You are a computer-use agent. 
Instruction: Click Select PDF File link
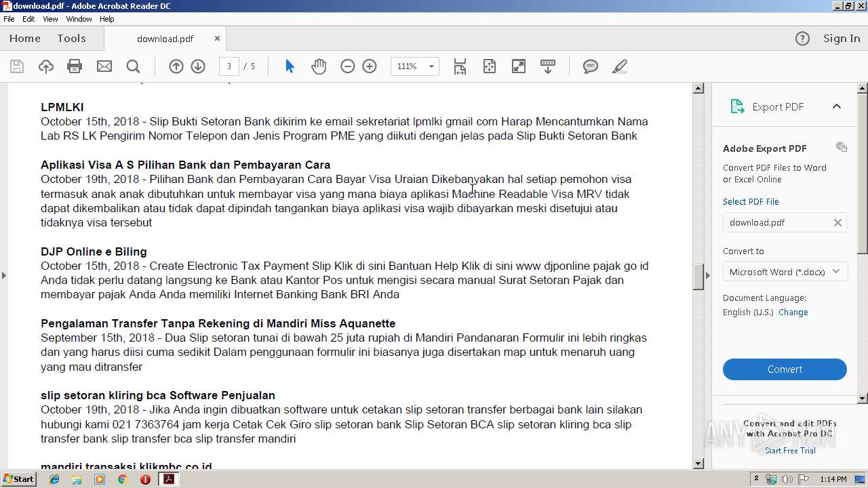(x=751, y=201)
